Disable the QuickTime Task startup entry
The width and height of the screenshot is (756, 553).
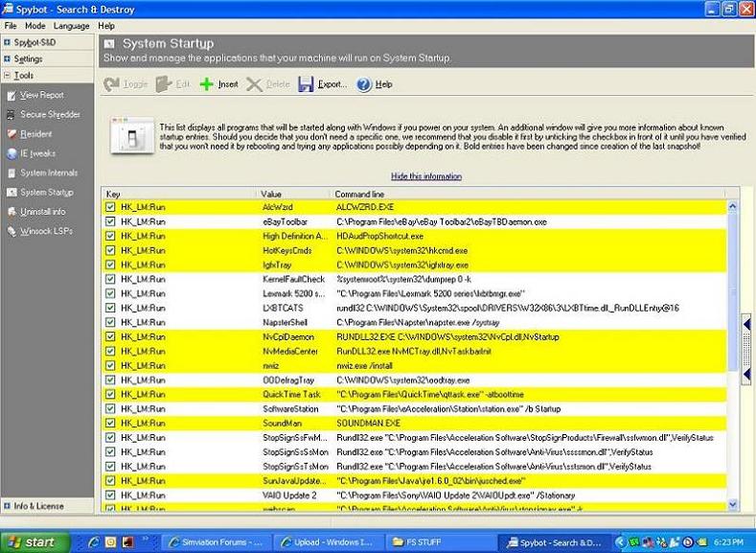(x=110, y=394)
